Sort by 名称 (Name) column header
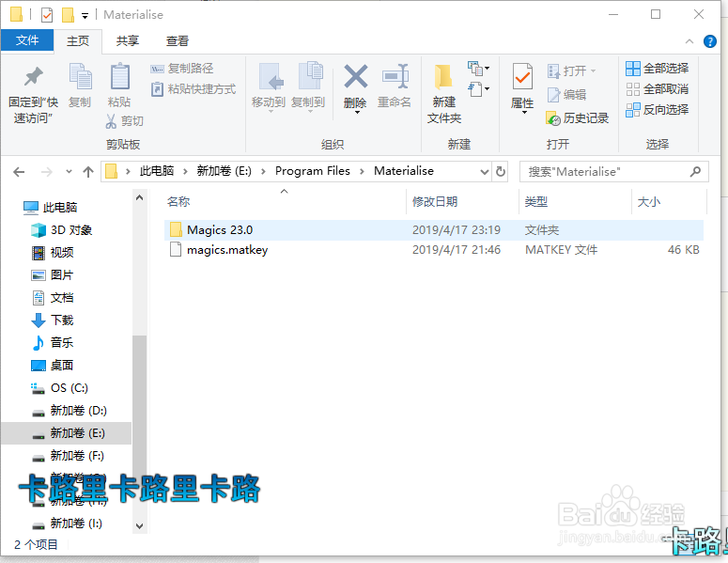 [178, 201]
